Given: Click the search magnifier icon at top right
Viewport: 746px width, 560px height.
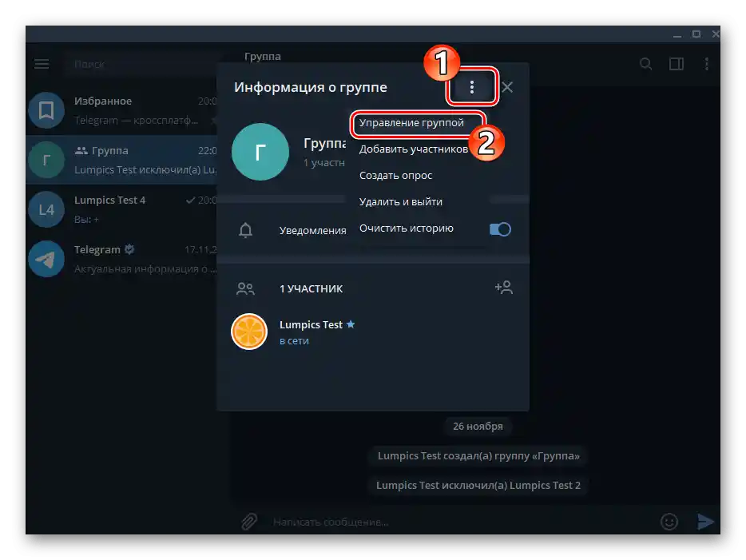Looking at the screenshot, I should pyautogui.click(x=646, y=64).
